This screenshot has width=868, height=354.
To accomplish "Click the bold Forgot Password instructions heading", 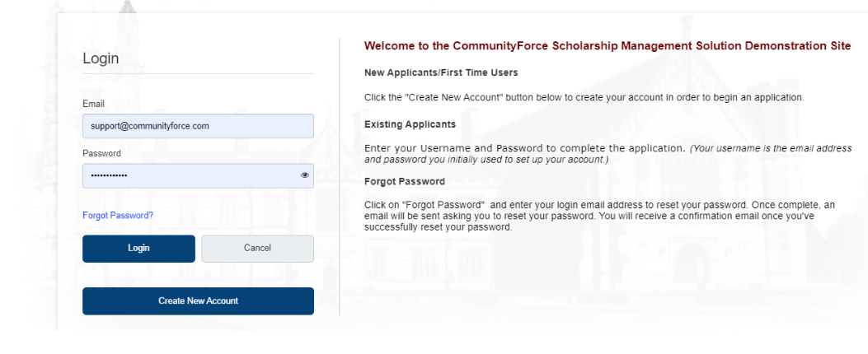I will click(405, 181).
